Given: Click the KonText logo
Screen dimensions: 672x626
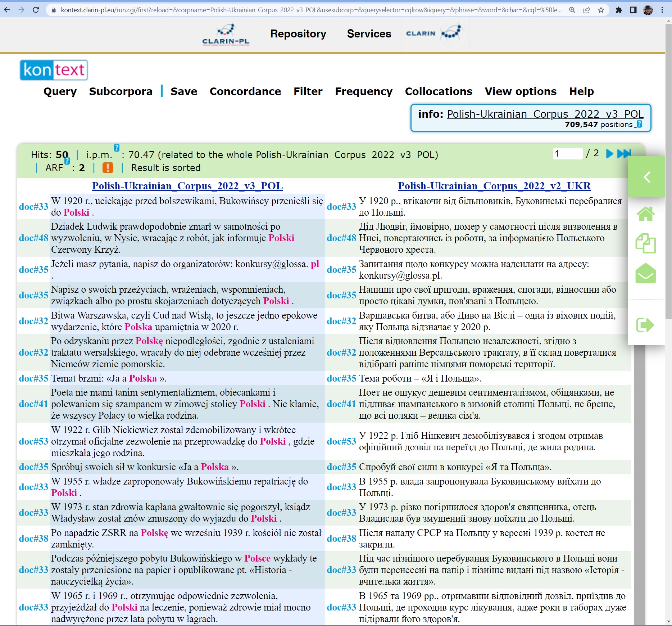Looking at the screenshot, I should coord(54,70).
